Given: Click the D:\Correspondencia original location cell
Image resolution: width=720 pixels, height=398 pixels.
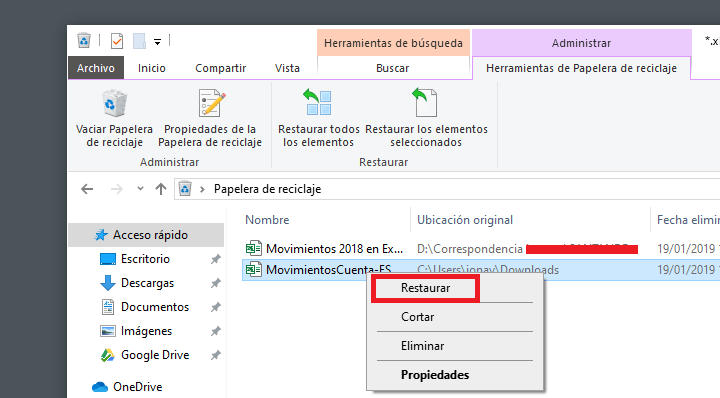Looking at the screenshot, I should (527, 249).
